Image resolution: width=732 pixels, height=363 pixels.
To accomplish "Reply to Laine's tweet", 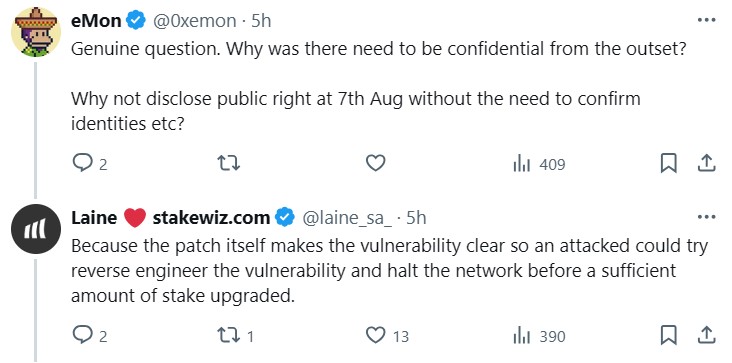I will [x=90, y=335].
